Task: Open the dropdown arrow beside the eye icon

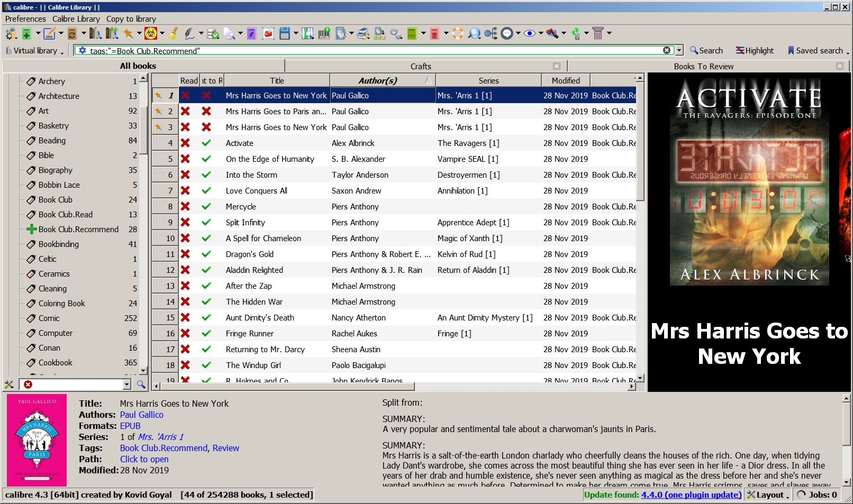Action: pos(541,33)
